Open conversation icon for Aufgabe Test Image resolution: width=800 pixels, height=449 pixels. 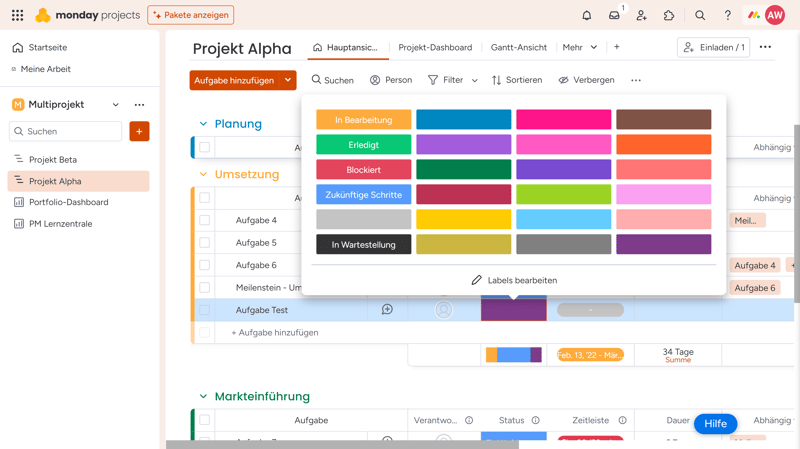click(x=387, y=310)
